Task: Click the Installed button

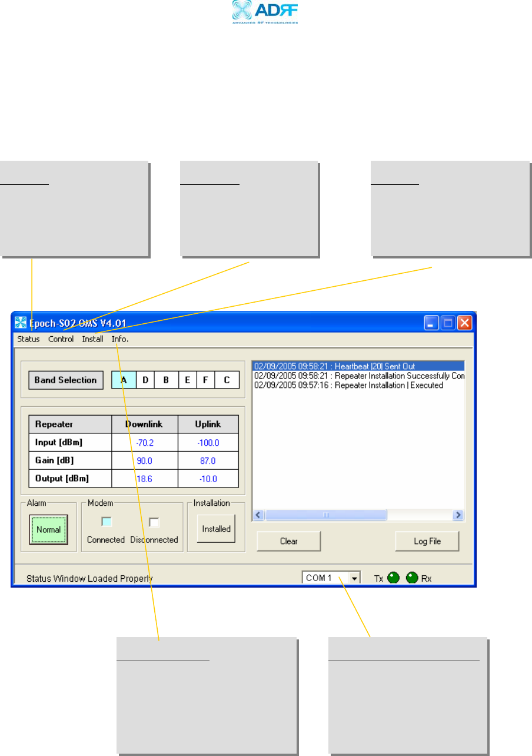Action: [x=216, y=529]
